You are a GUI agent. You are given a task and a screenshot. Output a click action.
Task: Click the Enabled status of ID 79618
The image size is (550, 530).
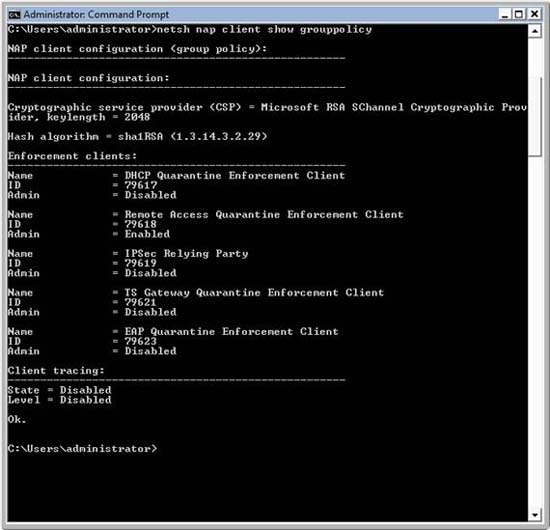(x=147, y=234)
